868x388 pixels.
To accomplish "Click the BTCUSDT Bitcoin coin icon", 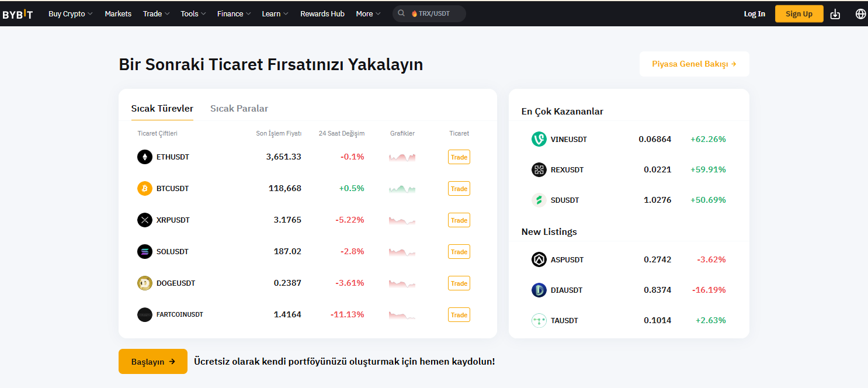I will (144, 189).
